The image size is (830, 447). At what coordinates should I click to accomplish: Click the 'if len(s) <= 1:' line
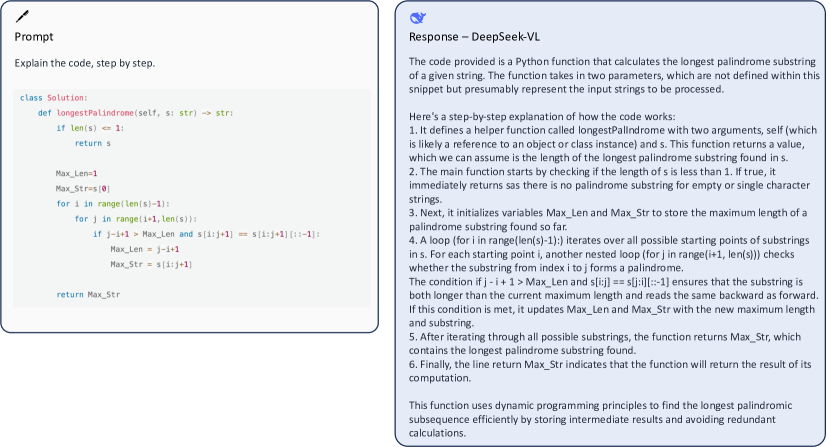(90, 128)
